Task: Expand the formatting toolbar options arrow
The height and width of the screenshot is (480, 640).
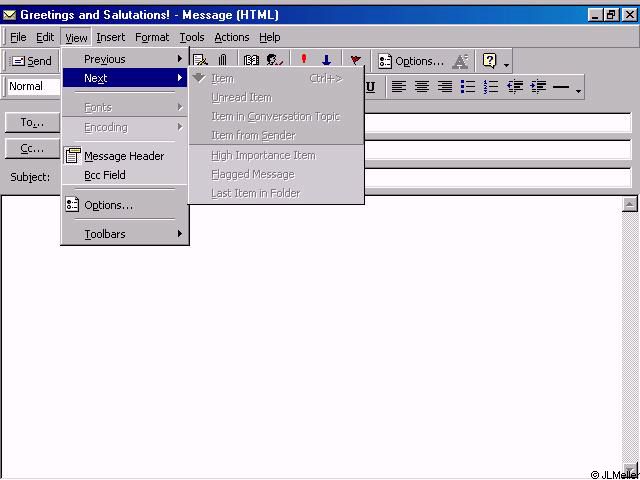Action: (578, 91)
